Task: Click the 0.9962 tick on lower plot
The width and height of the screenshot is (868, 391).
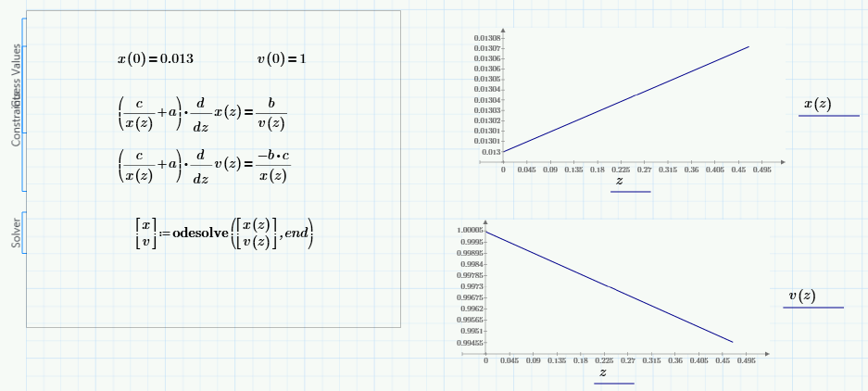Action: [472, 309]
